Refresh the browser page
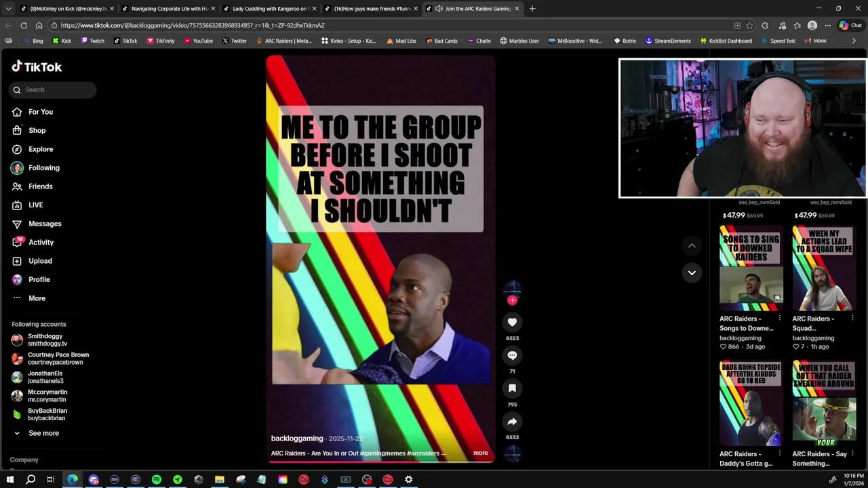The image size is (868, 488). (x=24, y=25)
